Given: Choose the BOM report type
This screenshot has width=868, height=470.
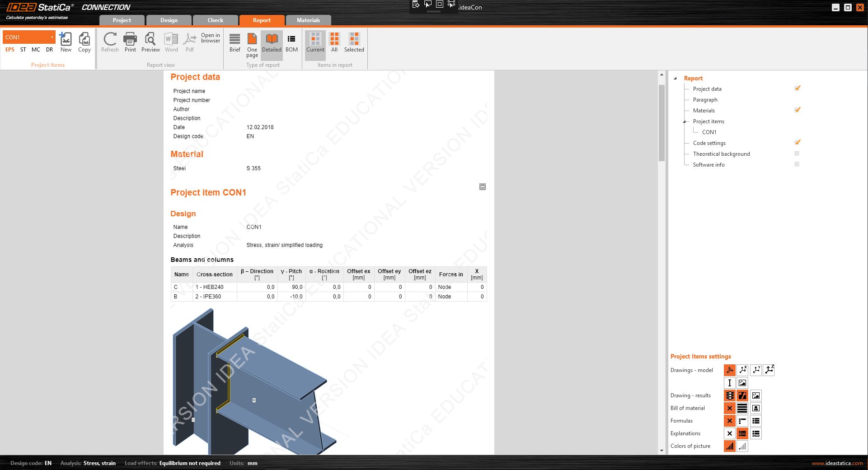Looking at the screenshot, I should pos(291,42).
